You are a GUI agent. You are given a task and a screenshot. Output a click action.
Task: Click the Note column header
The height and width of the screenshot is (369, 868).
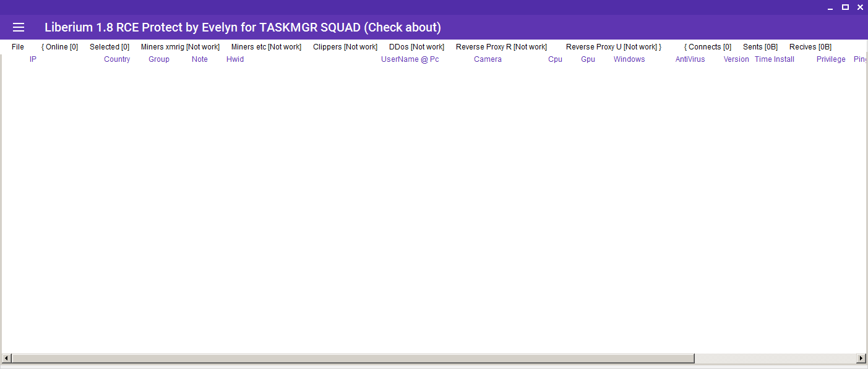coord(200,59)
